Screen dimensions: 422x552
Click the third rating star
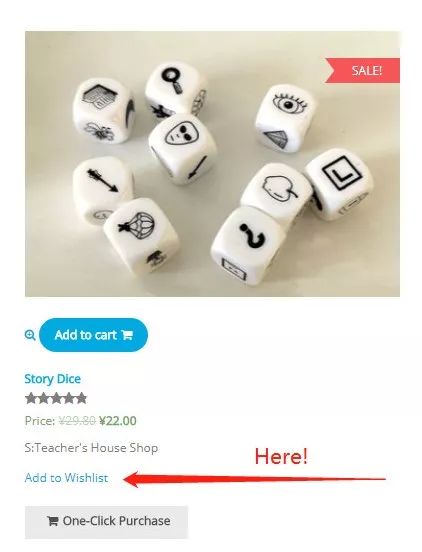coord(56,399)
